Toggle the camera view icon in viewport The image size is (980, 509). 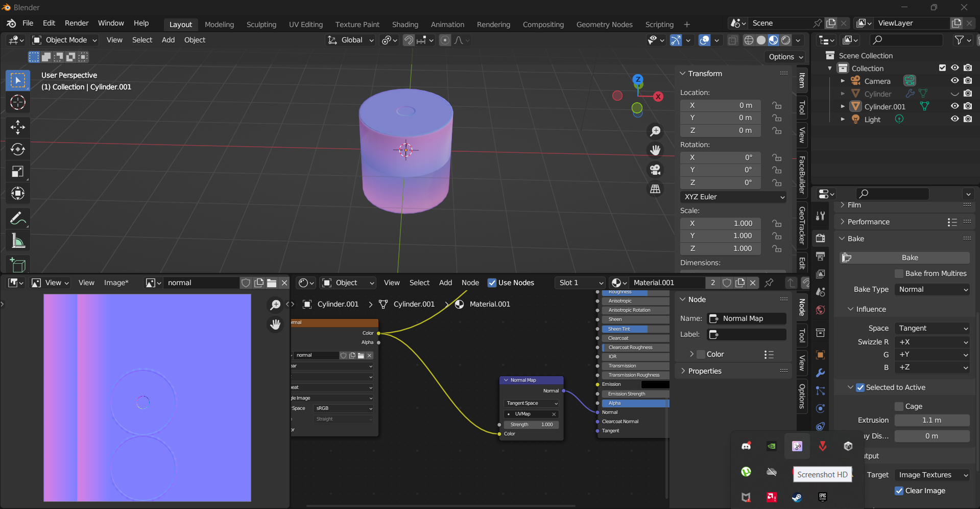(655, 170)
